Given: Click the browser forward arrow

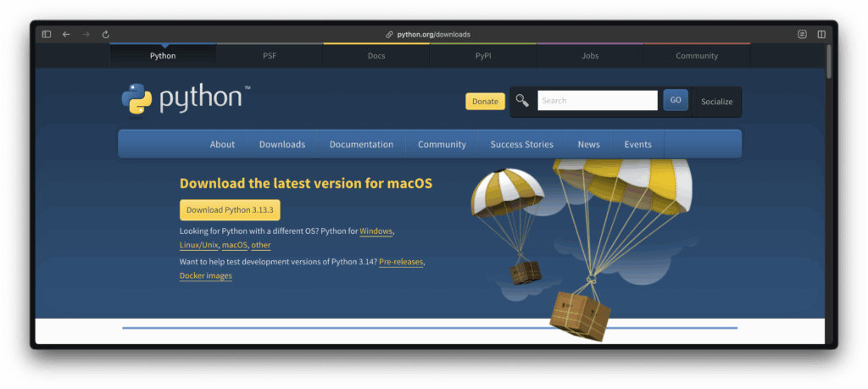Looking at the screenshot, I should tap(86, 34).
